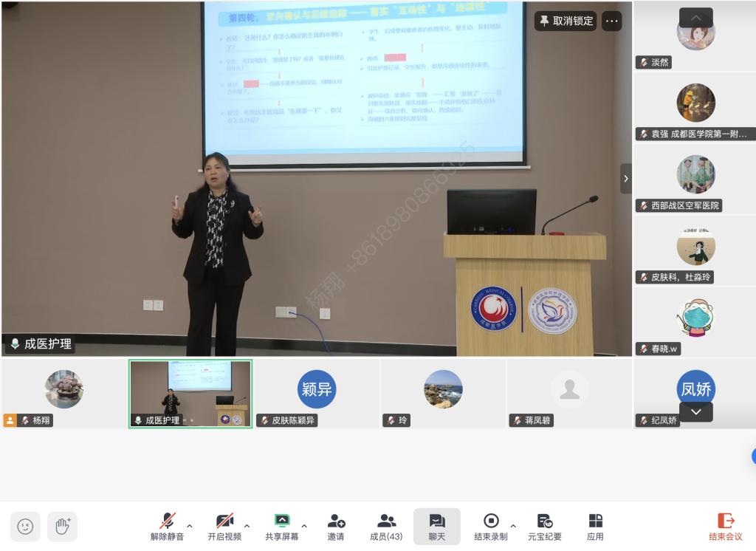Collapse the right participant sidebar arrow
This screenshot has width=756, height=551.
coord(626,178)
